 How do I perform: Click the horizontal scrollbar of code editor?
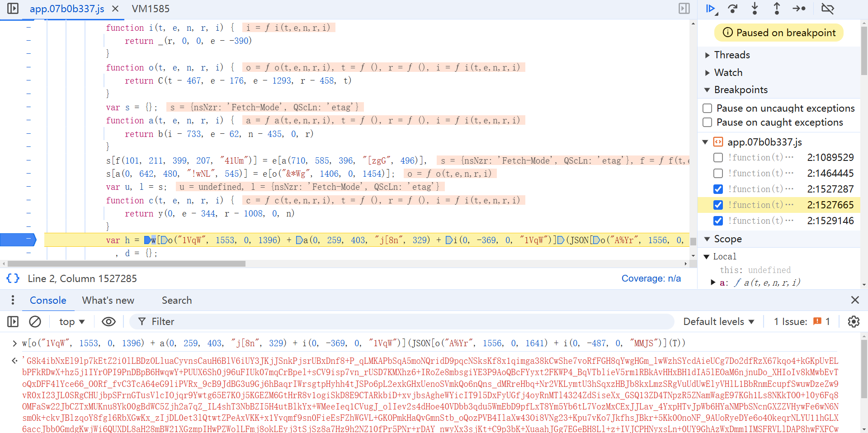click(x=127, y=264)
